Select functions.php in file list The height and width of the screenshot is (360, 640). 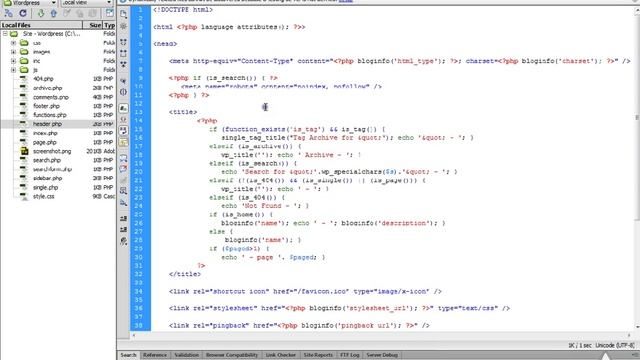pyautogui.click(x=49, y=115)
